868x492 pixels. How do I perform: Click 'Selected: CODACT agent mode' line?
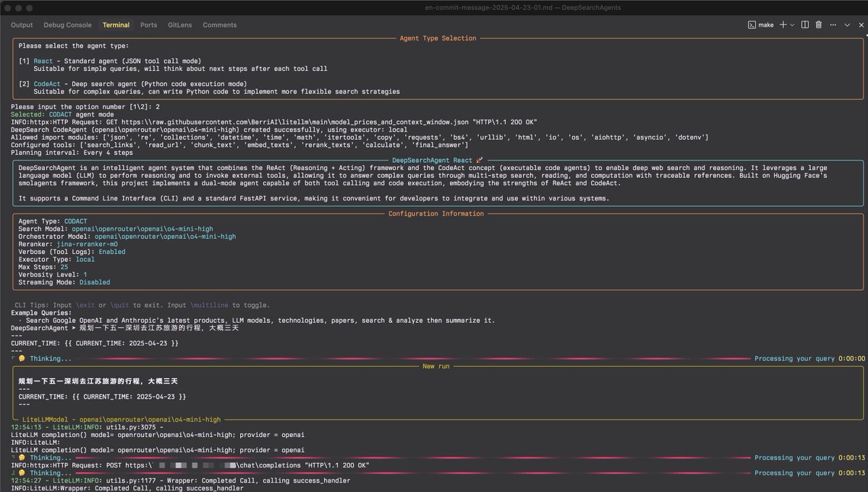click(62, 114)
